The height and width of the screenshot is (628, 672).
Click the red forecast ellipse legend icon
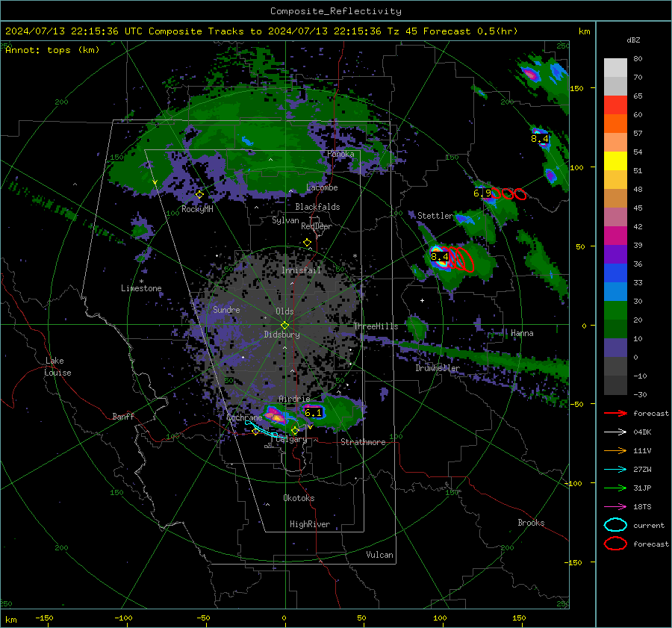click(x=615, y=544)
